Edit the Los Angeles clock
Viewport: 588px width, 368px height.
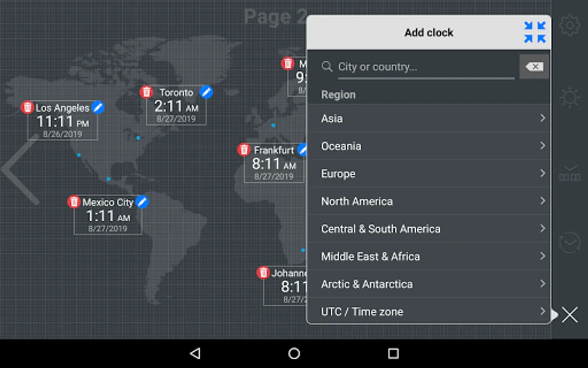click(x=98, y=107)
